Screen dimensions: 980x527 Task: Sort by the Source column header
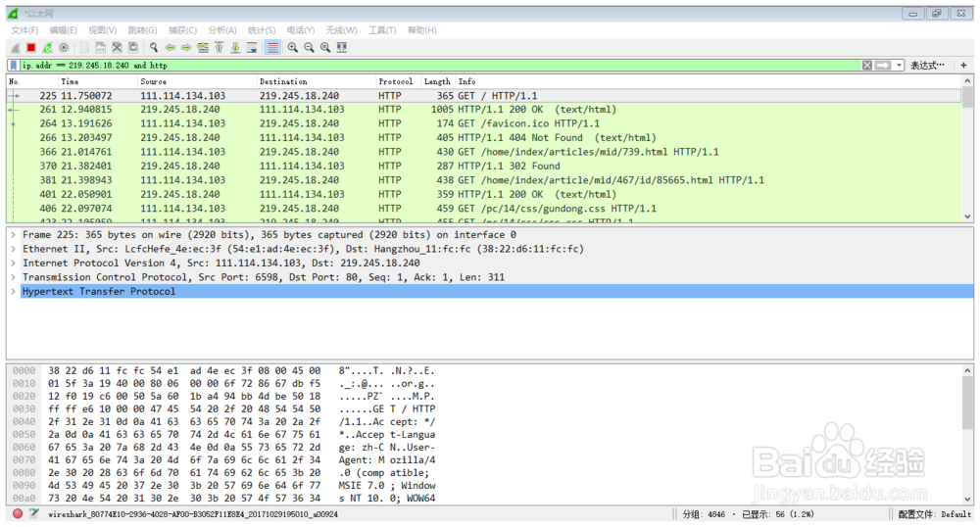point(198,82)
